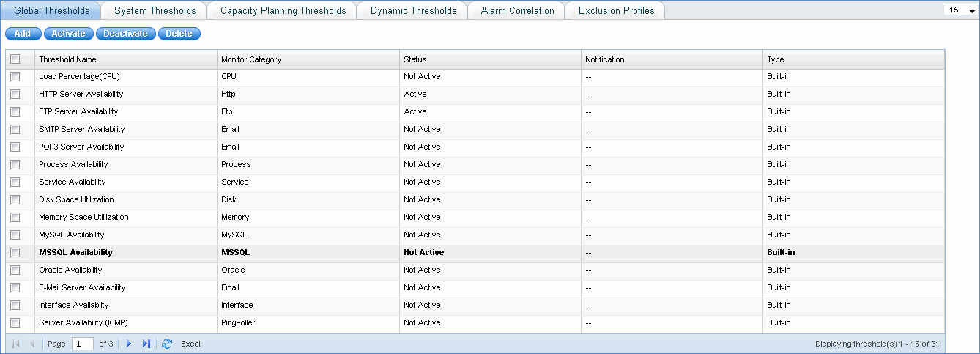The width and height of the screenshot is (980, 354).
Task: Open the Dynamic Thresholds tab
Action: pos(413,11)
